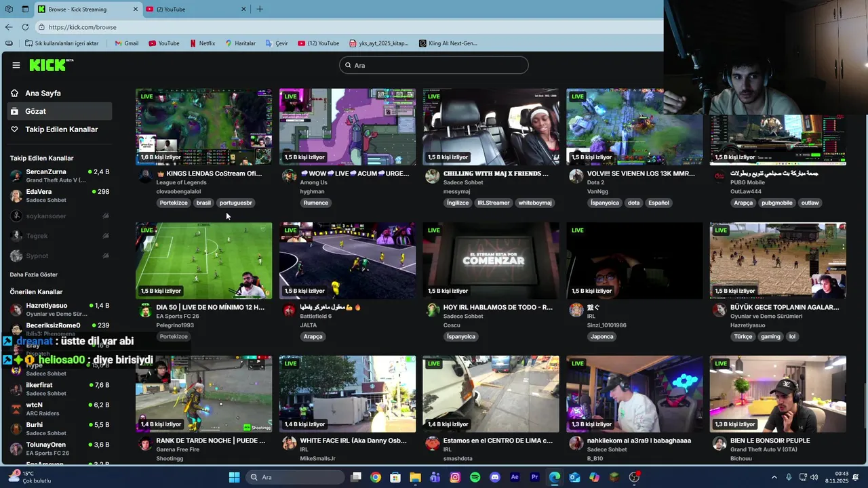
Task: Open File Explorer from the taskbar
Action: pos(415,477)
